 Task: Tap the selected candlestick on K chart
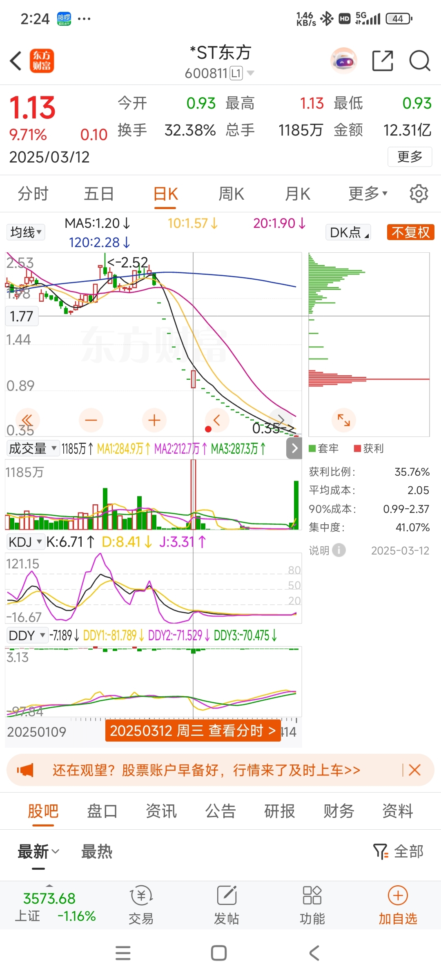(193, 379)
